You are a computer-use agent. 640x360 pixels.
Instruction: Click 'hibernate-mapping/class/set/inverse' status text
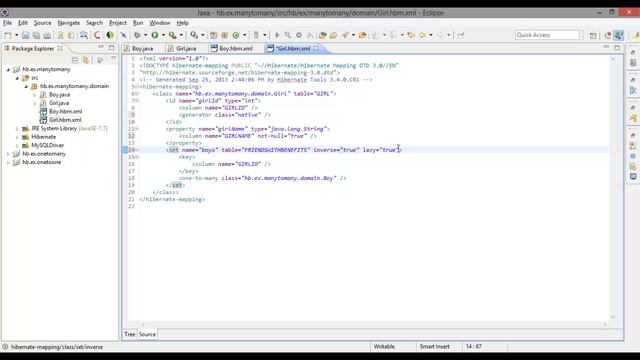(57, 347)
